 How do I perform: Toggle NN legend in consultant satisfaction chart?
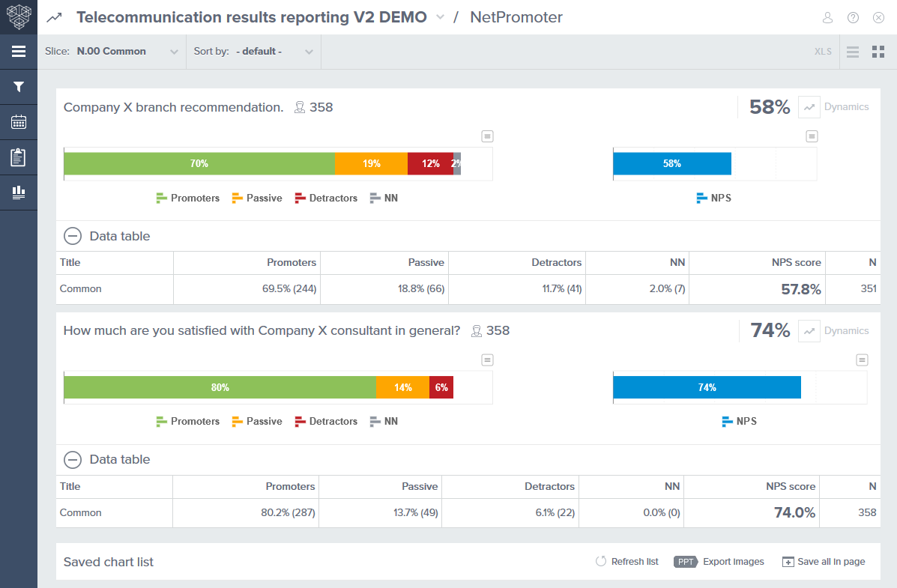pos(384,422)
